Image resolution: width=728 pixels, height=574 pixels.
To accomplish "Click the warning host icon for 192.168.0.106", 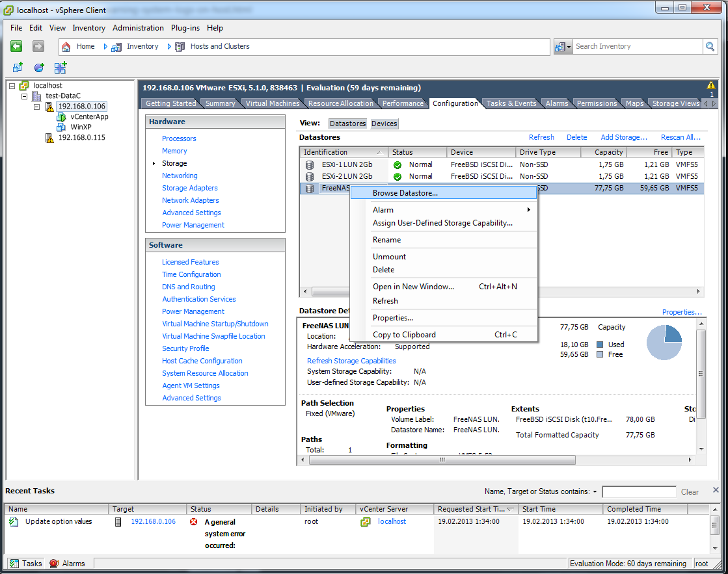I will tap(49, 107).
